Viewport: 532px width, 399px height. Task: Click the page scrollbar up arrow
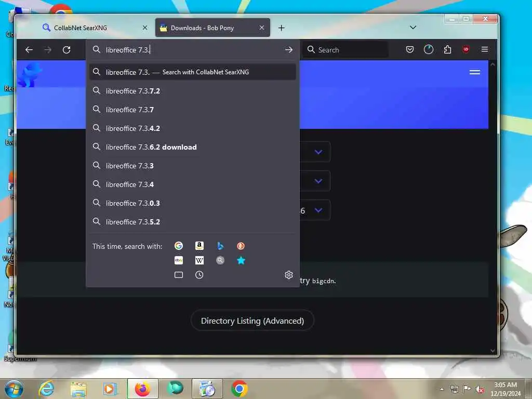click(493, 64)
